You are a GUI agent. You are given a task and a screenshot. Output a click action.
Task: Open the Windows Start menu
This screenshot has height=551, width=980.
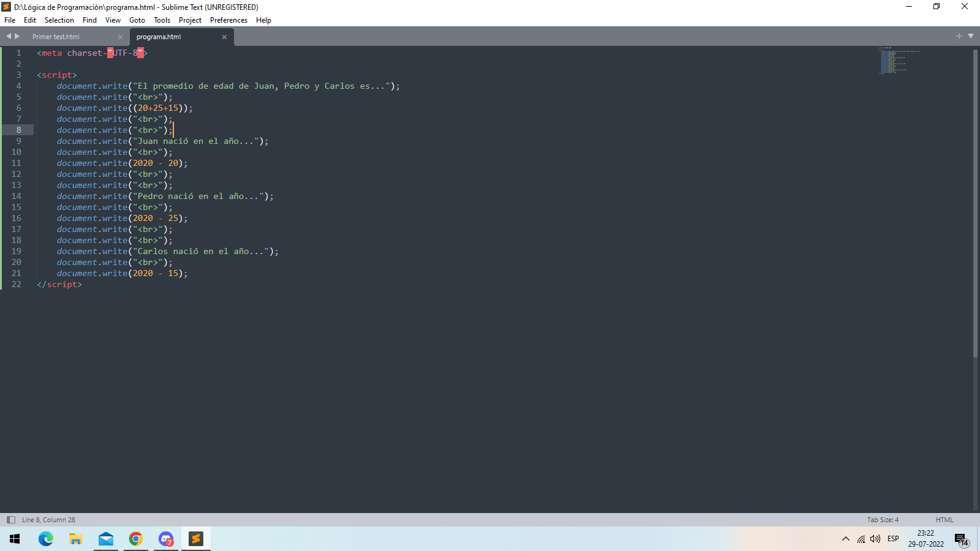tap(15, 539)
